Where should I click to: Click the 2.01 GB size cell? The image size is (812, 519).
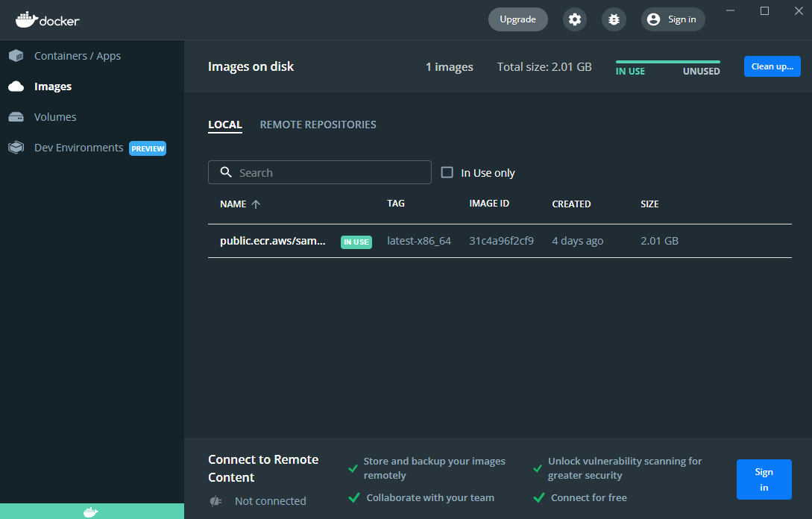click(659, 241)
